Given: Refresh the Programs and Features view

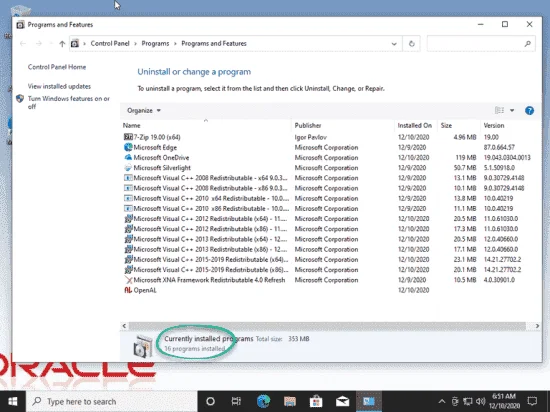Looking at the screenshot, I should 411,43.
